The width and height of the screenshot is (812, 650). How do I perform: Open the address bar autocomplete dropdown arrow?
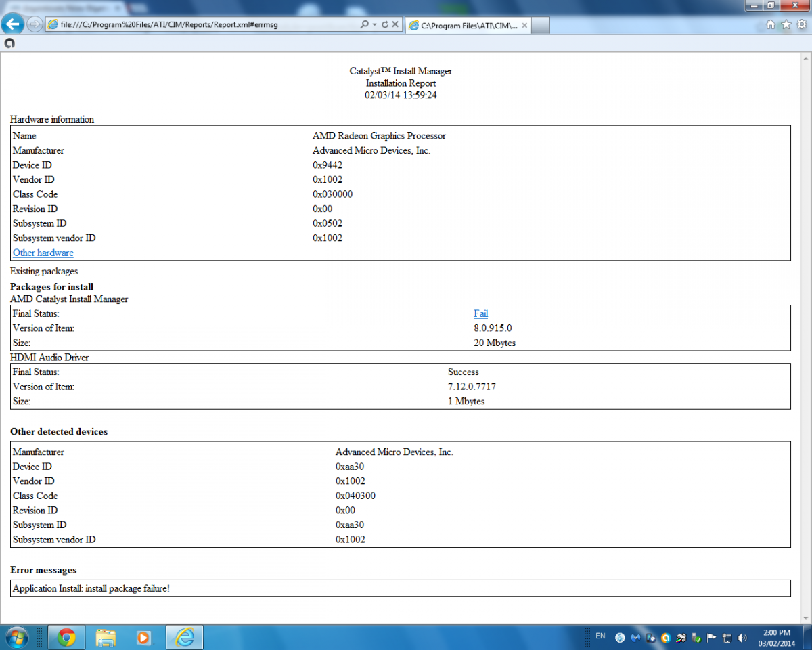point(374,24)
